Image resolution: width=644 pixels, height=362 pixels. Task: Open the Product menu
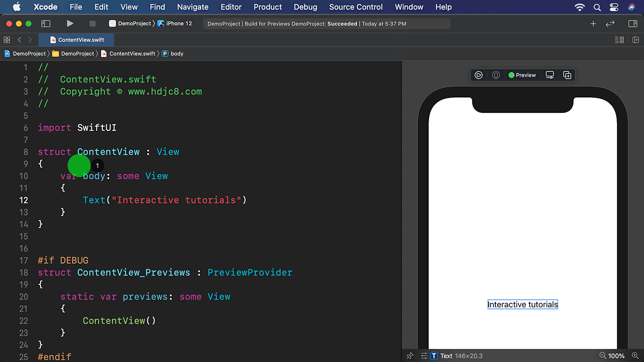[x=267, y=7]
